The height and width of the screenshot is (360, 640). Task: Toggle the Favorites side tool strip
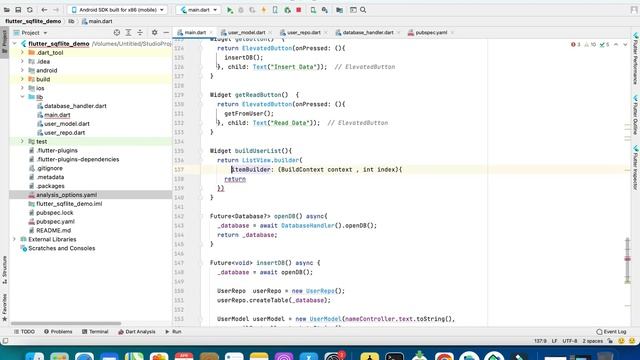[4, 307]
